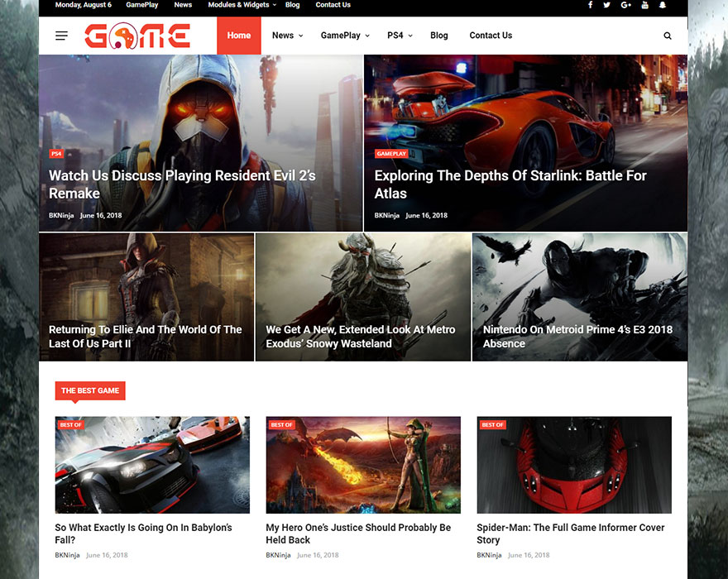Click BKNinja author under My Hero article
The image size is (728, 579).
[x=278, y=555]
